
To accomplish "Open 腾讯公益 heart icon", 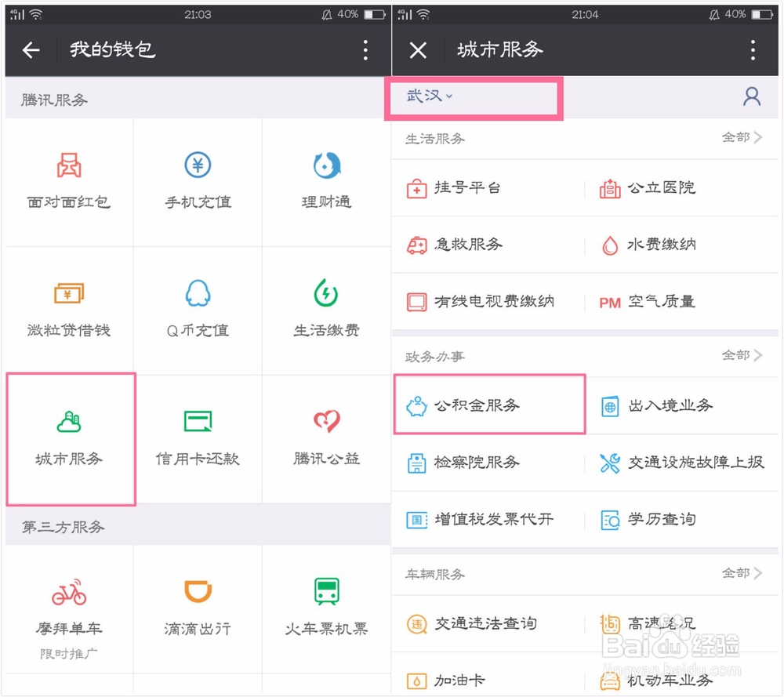I will (327, 422).
